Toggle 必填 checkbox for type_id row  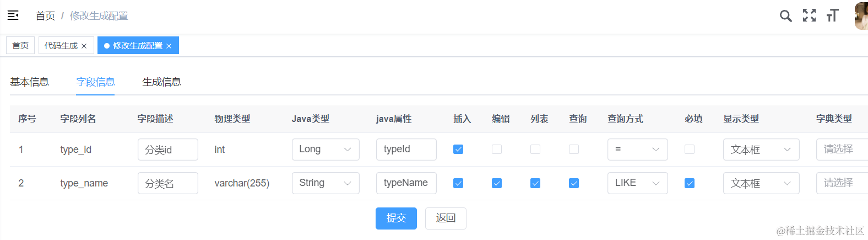(690, 150)
